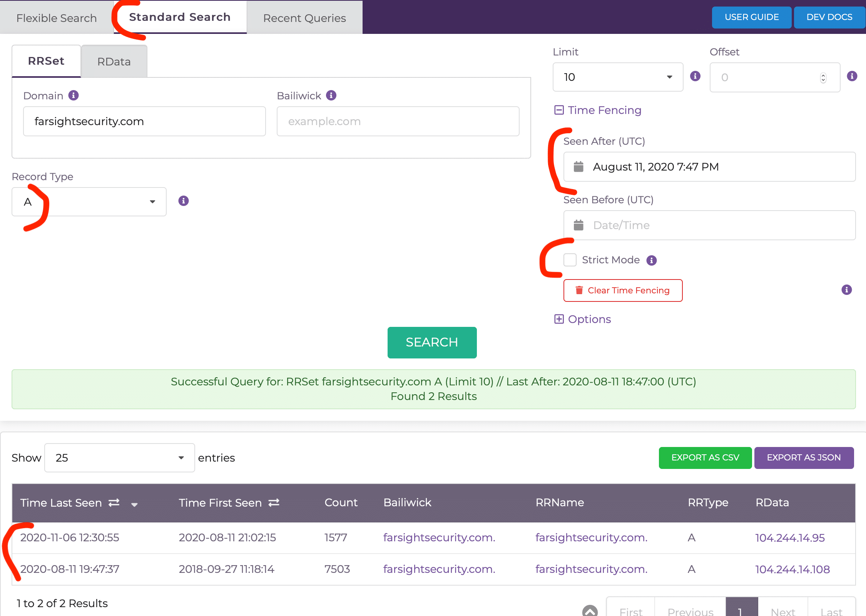This screenshot has width=866, height=616.
Task: Click the '1 to 2 of 2 Results' text
Action: pos(62,603)
